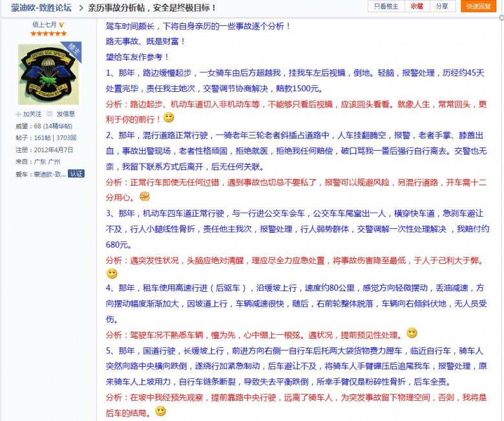This screenshot has width=504, height=421.
Task: Click the smiley emoji after first 分析 paragraph
Action: (169, 117)
